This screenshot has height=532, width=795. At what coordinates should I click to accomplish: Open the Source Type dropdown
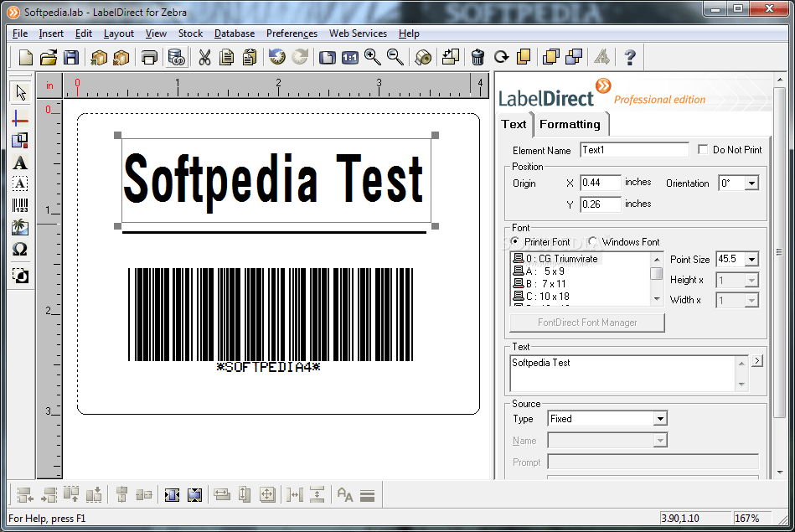pyautogui.click(x=659, y=419)
